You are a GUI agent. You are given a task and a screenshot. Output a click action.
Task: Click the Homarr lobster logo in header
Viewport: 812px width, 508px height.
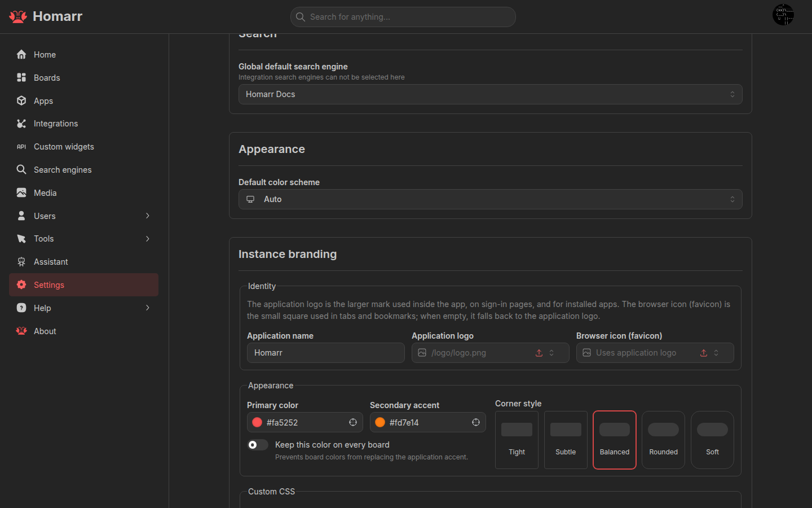[18, 17]
